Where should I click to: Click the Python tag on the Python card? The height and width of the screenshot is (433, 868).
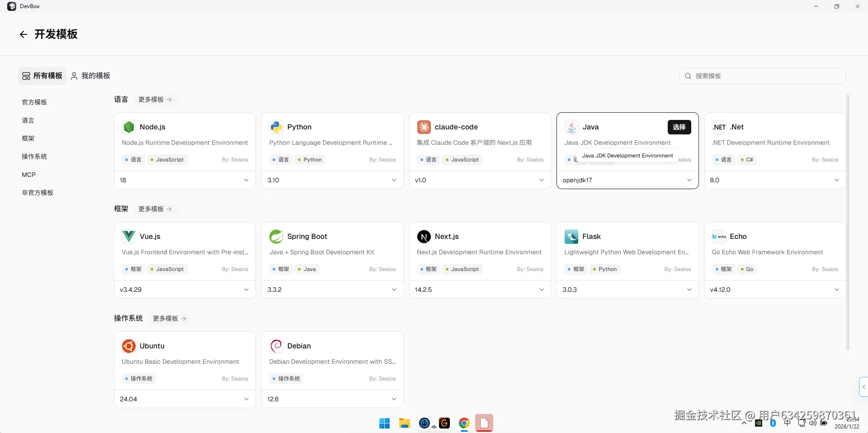[x=310, y=160]
